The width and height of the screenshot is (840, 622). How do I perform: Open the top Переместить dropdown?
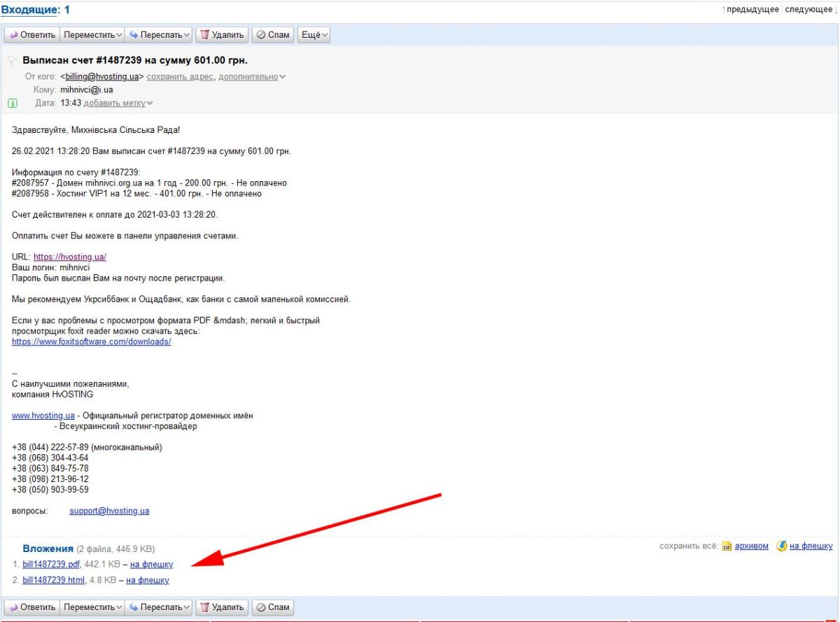92,35
